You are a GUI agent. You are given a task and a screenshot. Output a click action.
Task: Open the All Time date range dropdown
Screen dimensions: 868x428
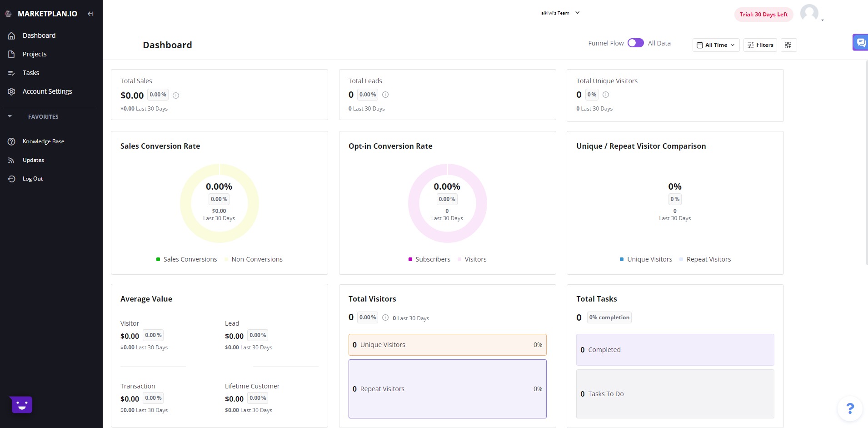pyautogui.click(x=716, y=45)
